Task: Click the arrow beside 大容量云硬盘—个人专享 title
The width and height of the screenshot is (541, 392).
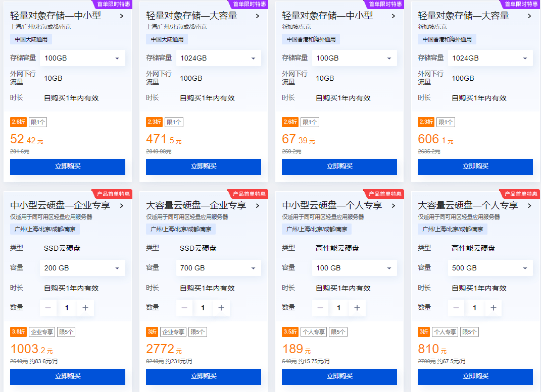Action: (x=529, y=206)
